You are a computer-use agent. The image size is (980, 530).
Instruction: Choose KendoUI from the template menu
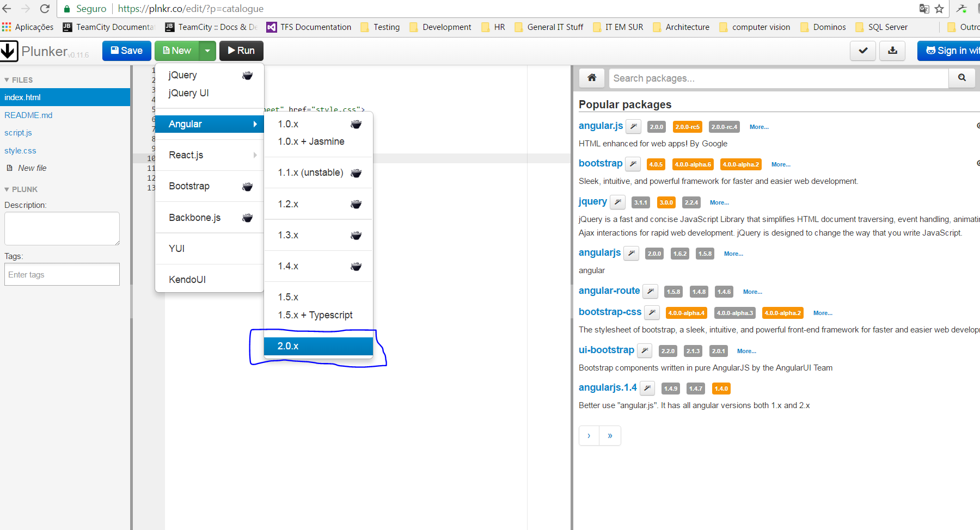pyautogui.click(x=187, y=280)
